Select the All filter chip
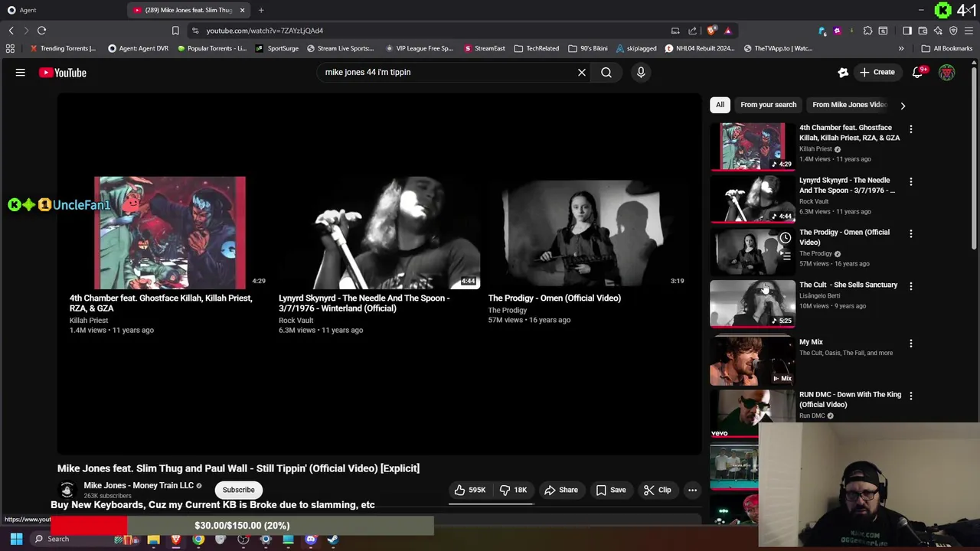Image resolution: width=980 pixels, height=551 pixels. click(720, 105)
